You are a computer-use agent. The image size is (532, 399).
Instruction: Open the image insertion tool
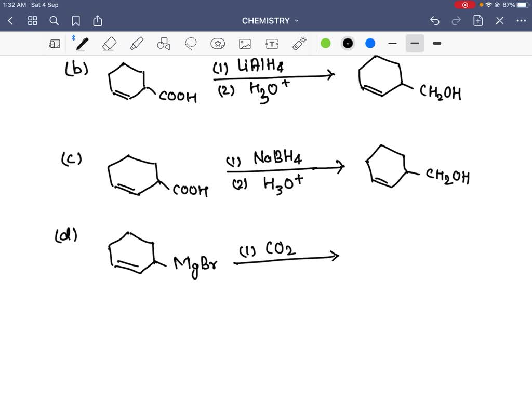click(x=245, y=43)
